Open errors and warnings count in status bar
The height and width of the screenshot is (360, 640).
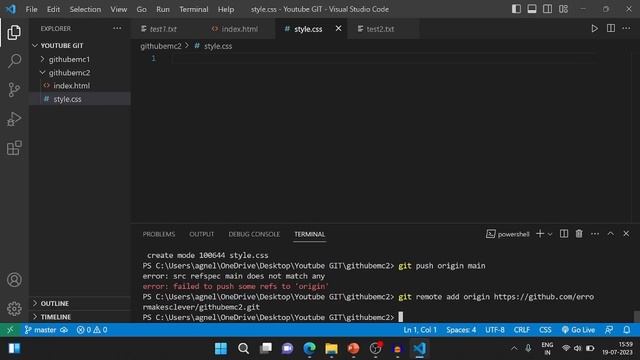click(x=92, y=330)
